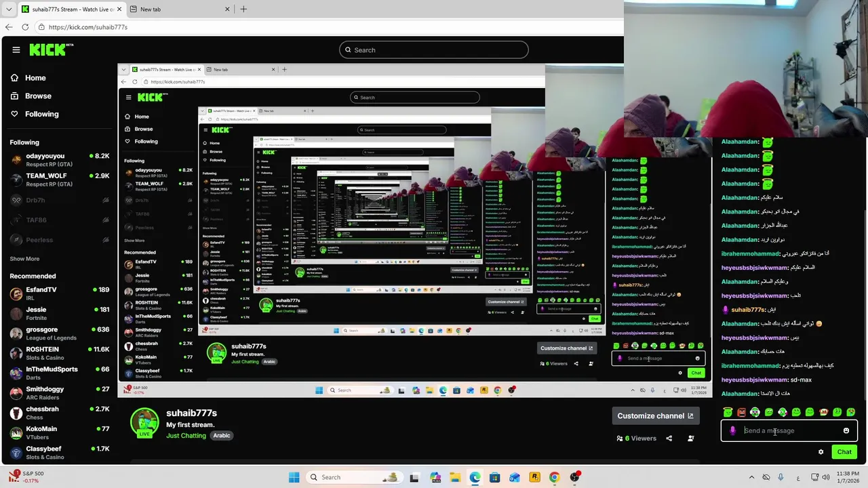Go to Home in sidebar
Screen dimensions: 868x488
tap(28, 78)
